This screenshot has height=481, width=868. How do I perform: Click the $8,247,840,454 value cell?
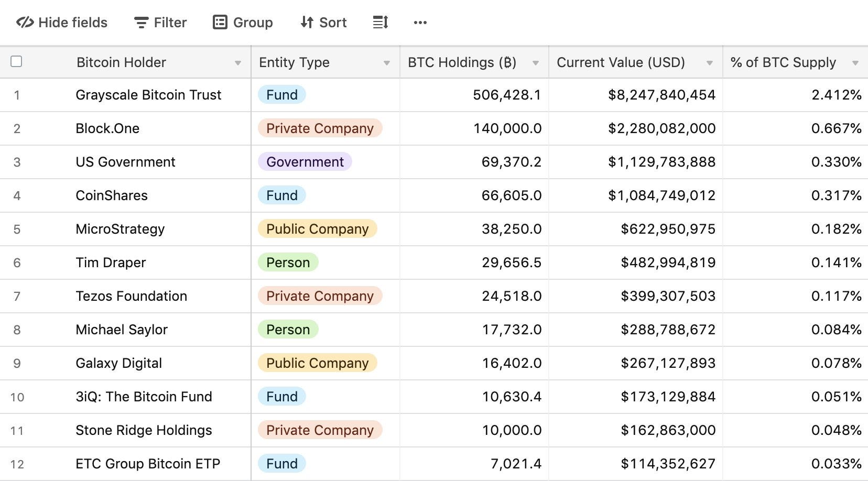pos(636,95)
